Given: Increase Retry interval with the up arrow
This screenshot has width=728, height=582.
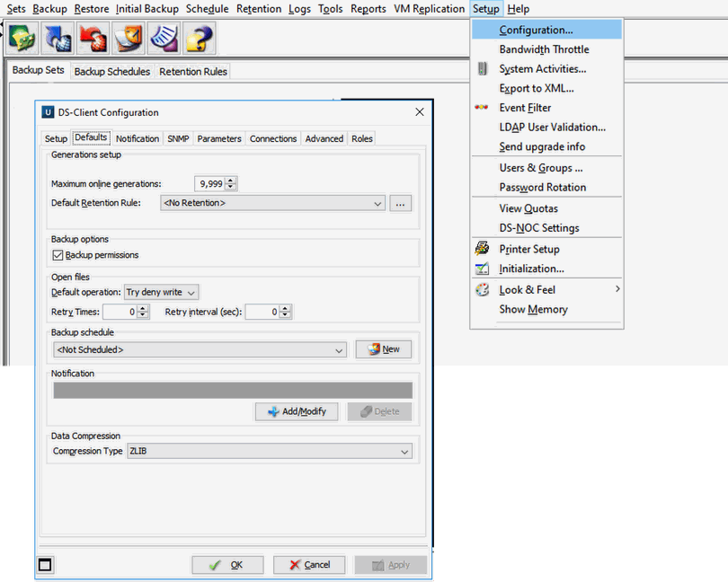Looking at the screenshot, I should tap(286, 308).
